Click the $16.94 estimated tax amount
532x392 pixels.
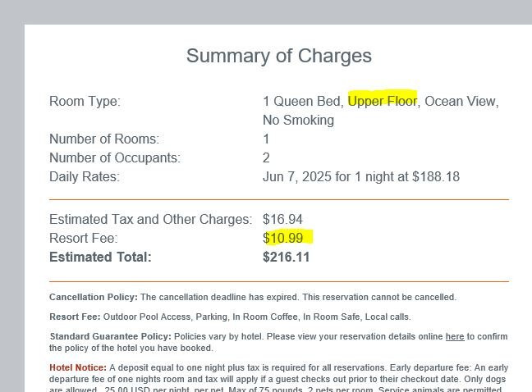coord(282,219)
